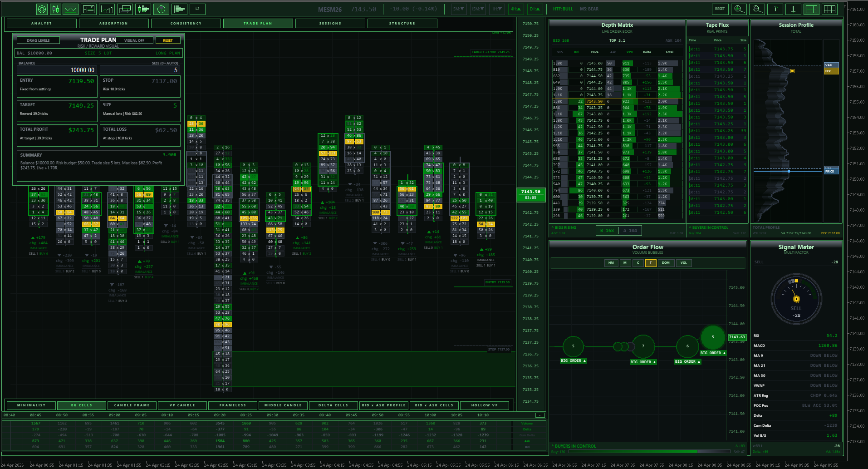Image resolution: width=868 pixels, height=469 pixels.
Task: Click the BALANCE input field
Action: (x=57, y=70)
